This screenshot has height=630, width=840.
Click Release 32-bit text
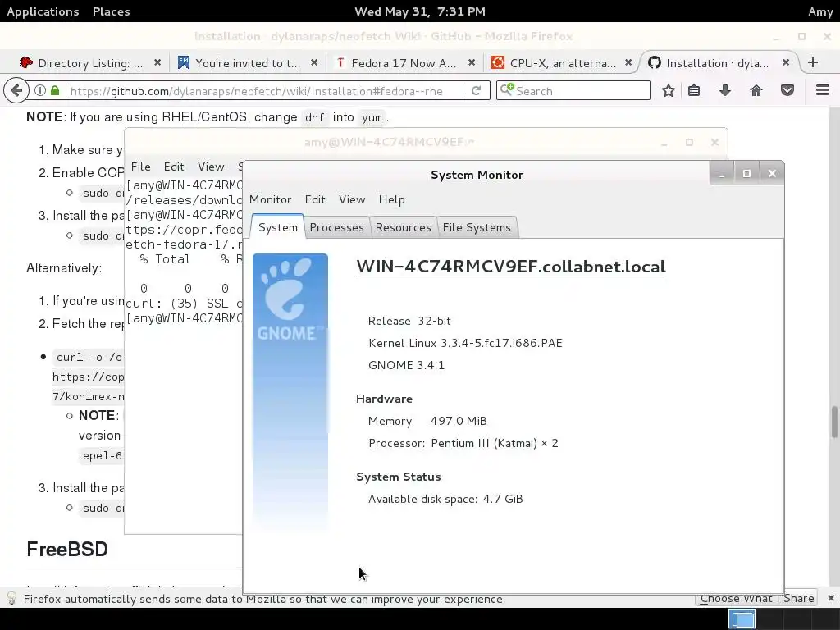pos(409,321)
